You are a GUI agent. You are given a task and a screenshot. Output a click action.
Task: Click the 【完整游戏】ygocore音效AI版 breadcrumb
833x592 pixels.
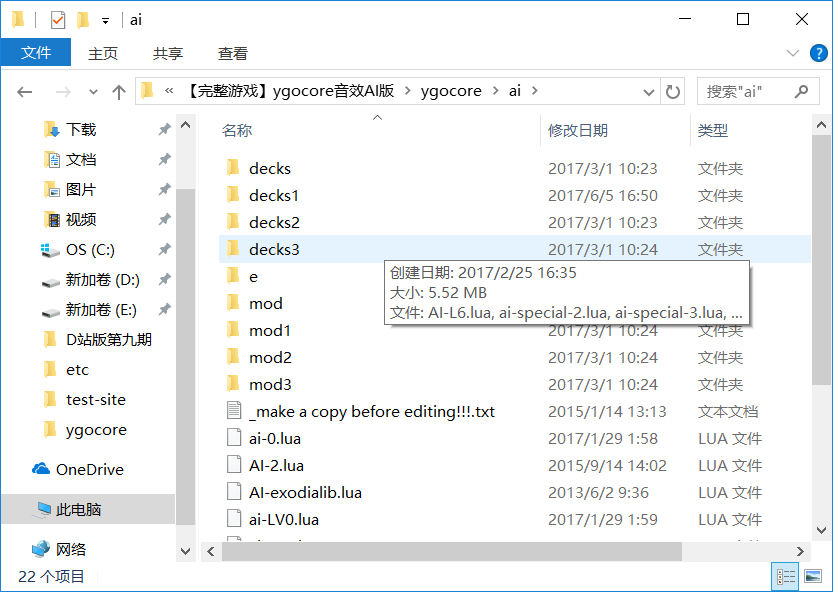pyautogui.click(x=290, y=91)
